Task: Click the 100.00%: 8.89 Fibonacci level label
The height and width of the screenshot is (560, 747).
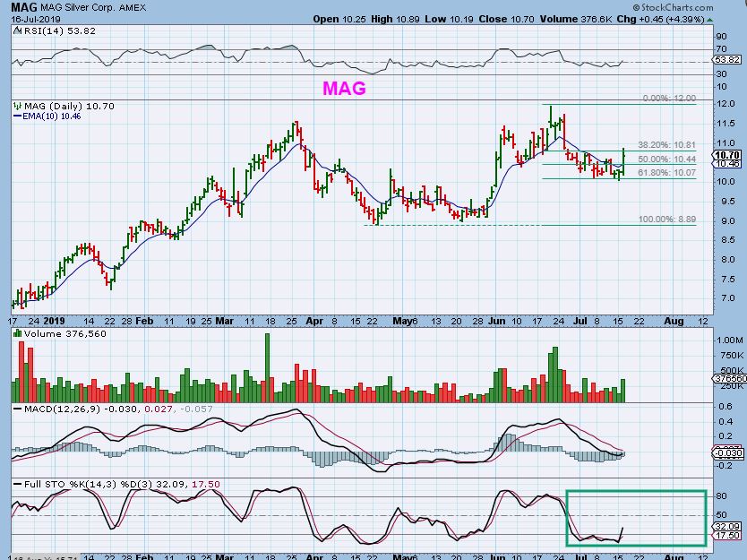Action: pyautogui.click(x=665, y=219)
